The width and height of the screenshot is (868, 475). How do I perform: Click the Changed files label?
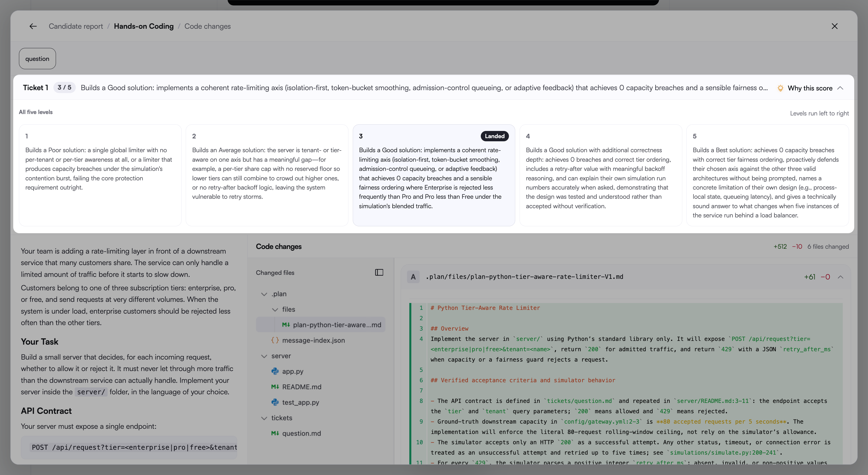tap(275, 273)
